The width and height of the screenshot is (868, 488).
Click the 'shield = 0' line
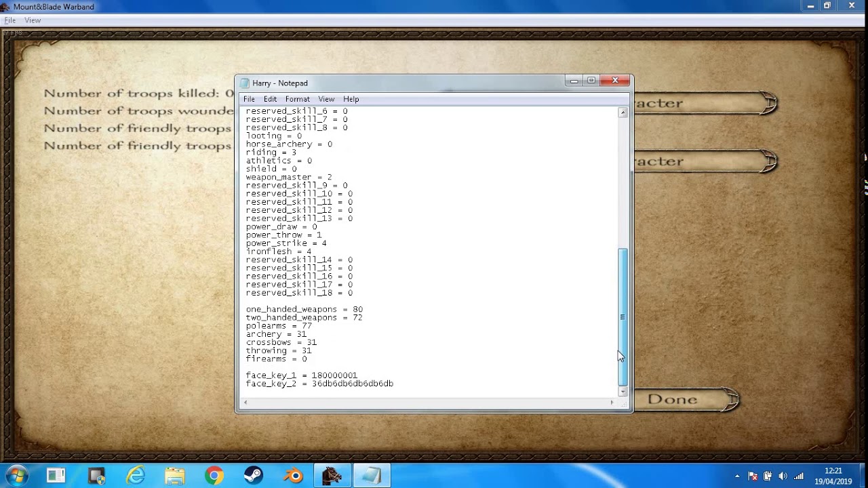click(x=271, y=169)
